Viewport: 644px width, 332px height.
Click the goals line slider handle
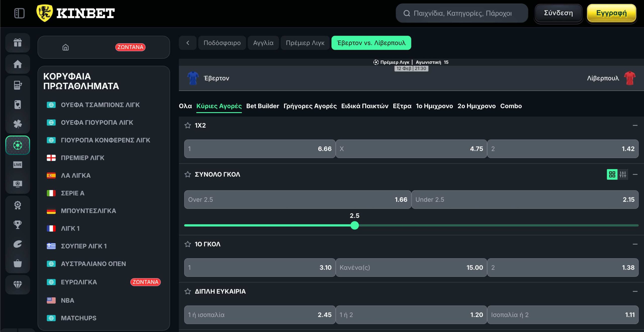tap(354, 225)
